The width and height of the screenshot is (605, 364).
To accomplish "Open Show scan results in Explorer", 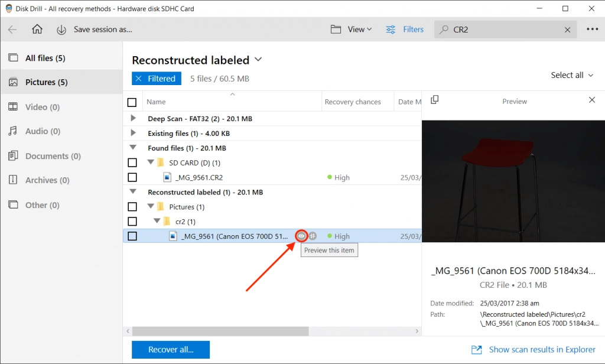I will click(534, 349).
